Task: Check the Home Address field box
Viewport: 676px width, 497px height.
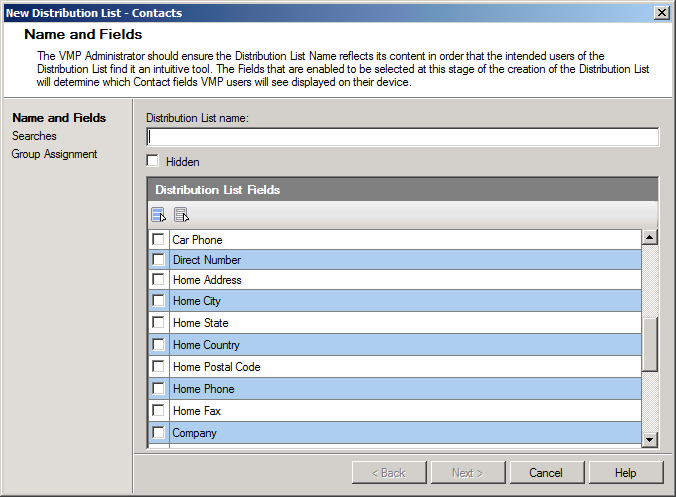Action: [158, 279]
